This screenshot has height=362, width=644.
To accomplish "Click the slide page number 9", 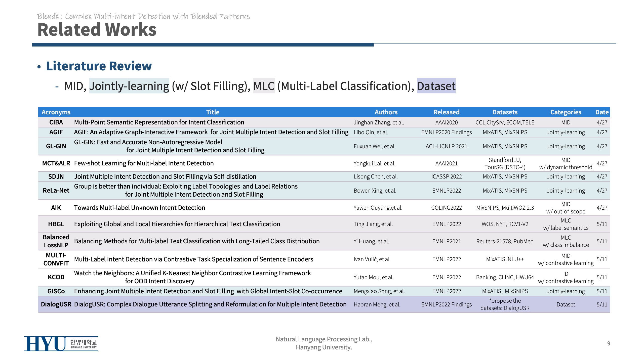I will pos(609,343).
